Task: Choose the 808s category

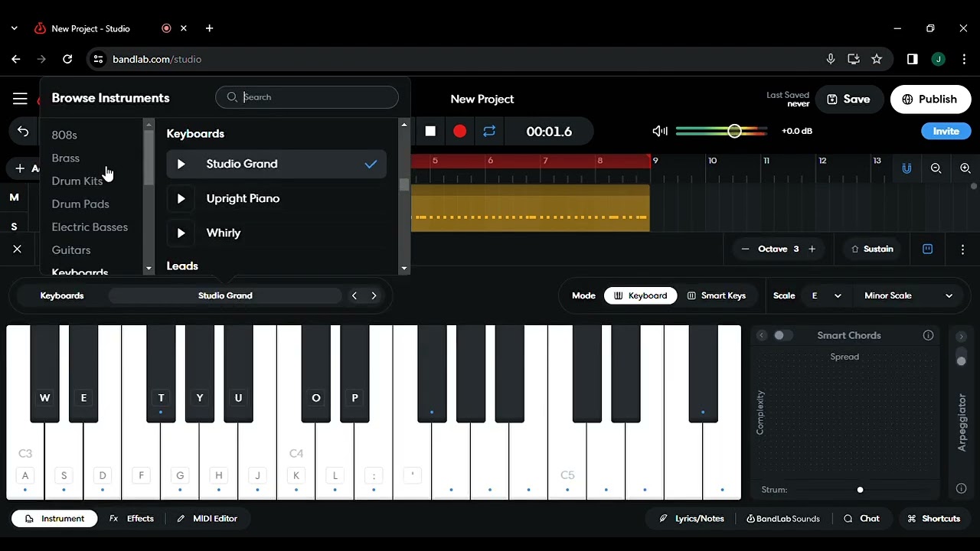Action: click(x=64, y=135)
